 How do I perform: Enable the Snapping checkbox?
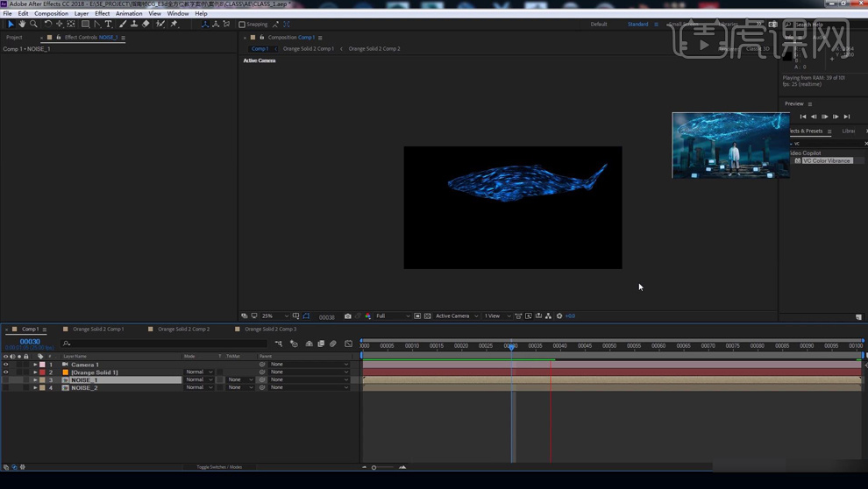pyautogui.click(x=242, y=25)
